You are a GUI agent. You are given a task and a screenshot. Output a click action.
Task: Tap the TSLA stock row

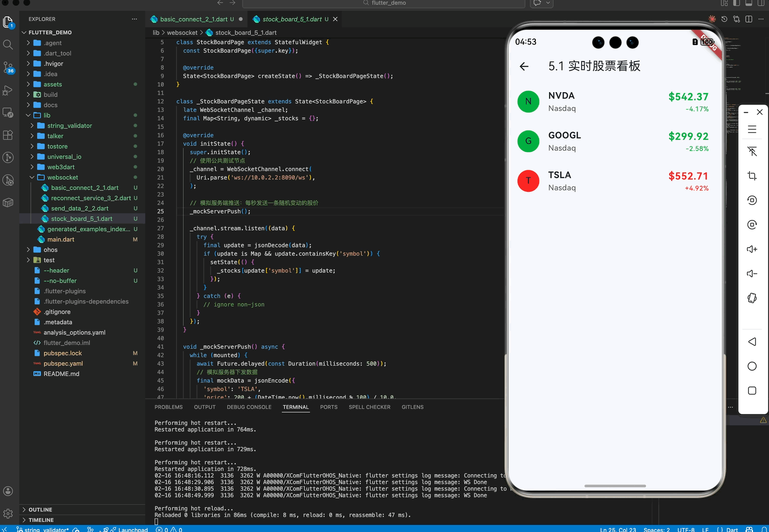pos(615,181)
